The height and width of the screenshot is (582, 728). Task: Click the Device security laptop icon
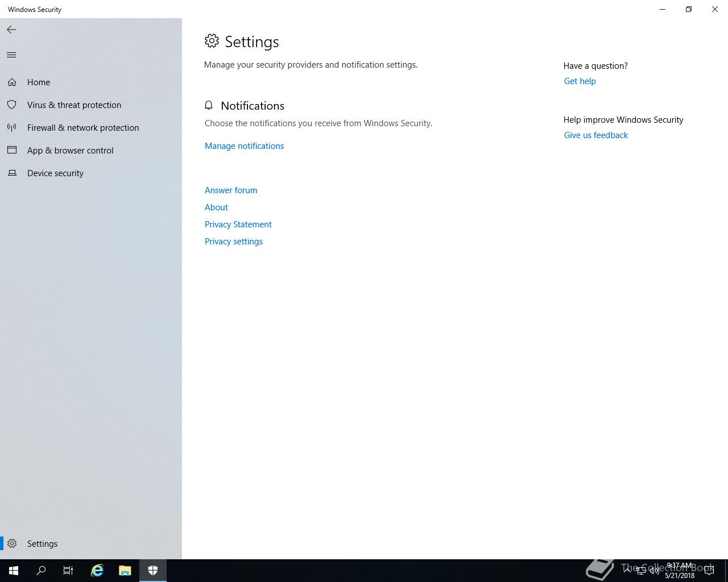(x=12, y=173)
